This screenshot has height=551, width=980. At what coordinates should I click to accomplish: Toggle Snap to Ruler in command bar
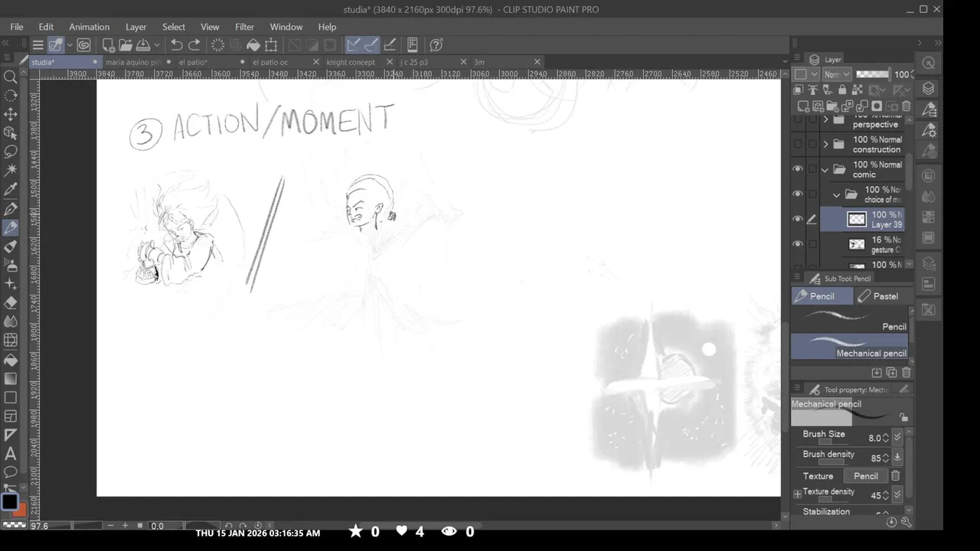[353, 45]
